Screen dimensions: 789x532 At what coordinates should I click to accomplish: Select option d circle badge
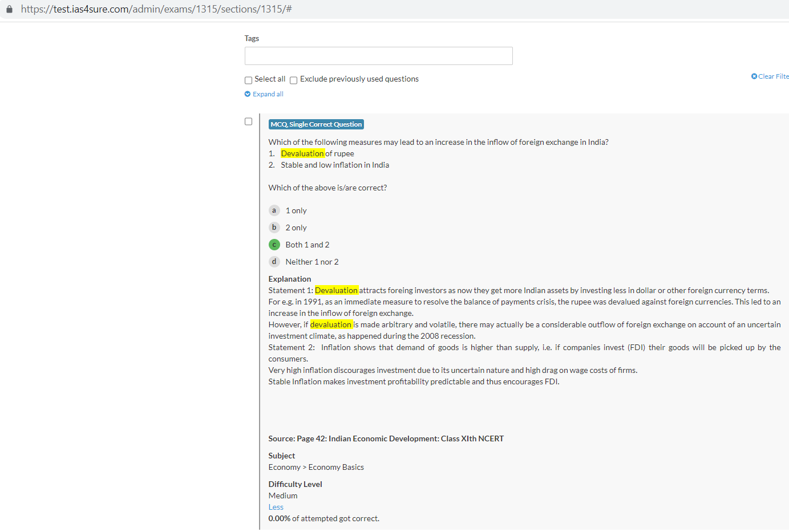click(274, 262)
